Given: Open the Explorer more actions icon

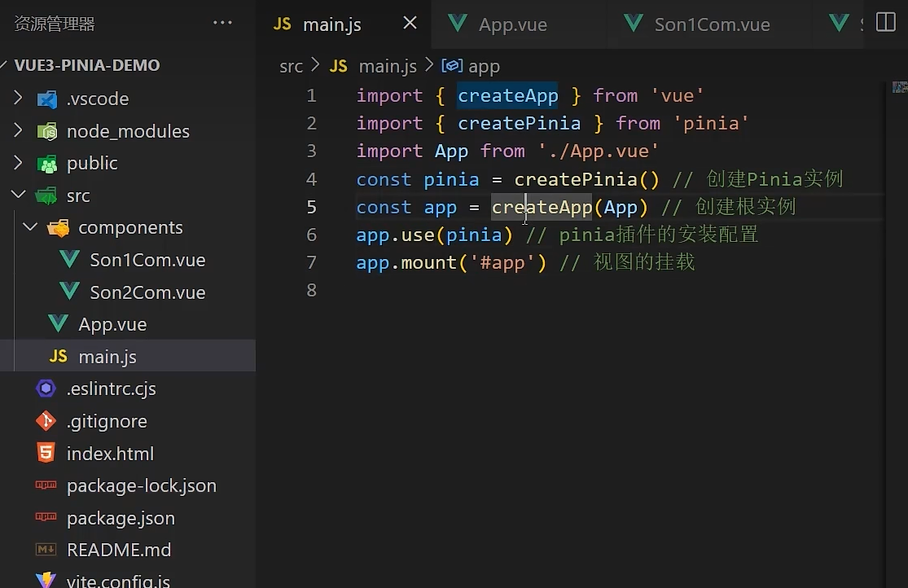Looking at the screenshot, I should point(222,23).
